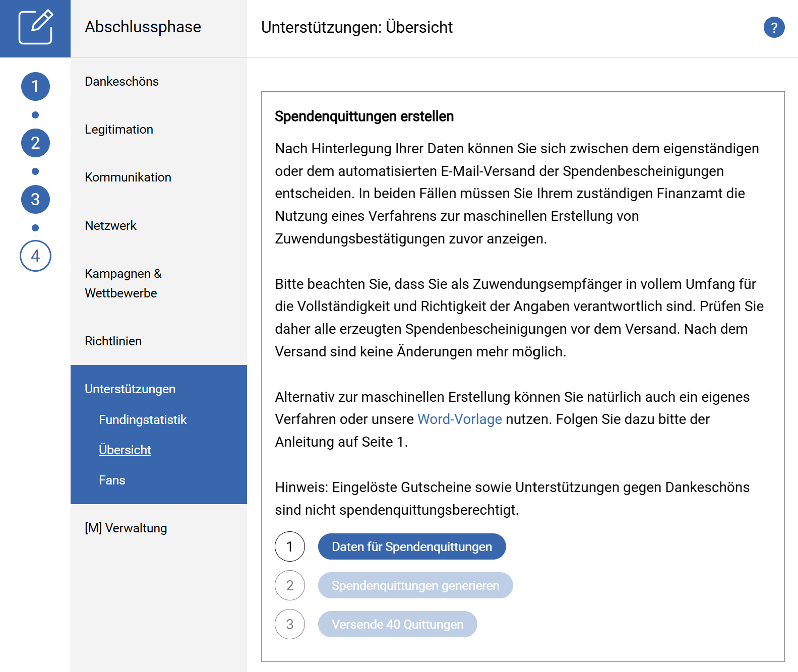The width and height of the screenshot is (798, 672).
Task: Open Kampagnen & Wettbewerbe section
Action: click(x=123, y=283)
